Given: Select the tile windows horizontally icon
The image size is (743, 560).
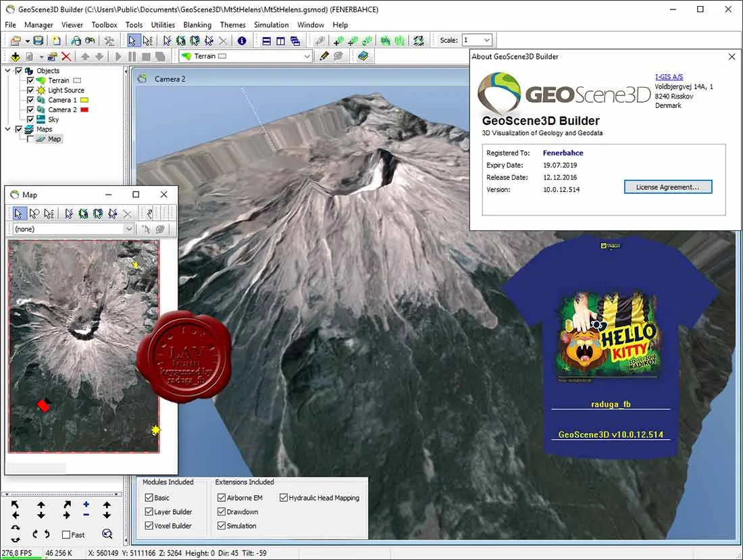Looking at the screenshot, I should (266, 41).
